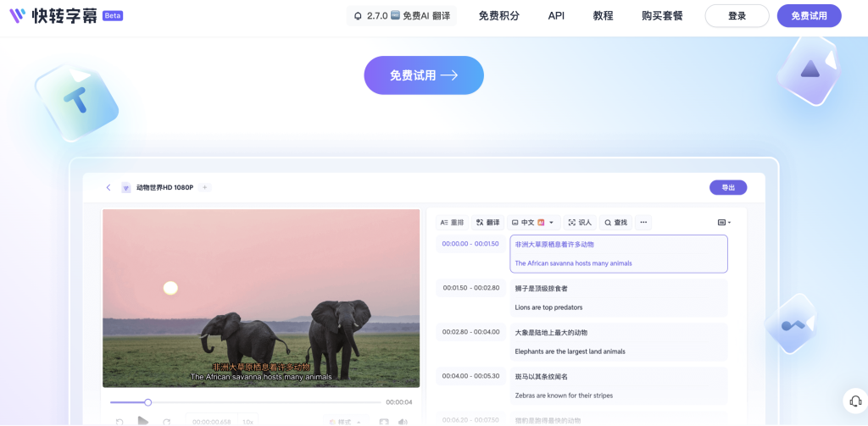
Task: Click the top-right 免费试用 button
Action: 809,16
